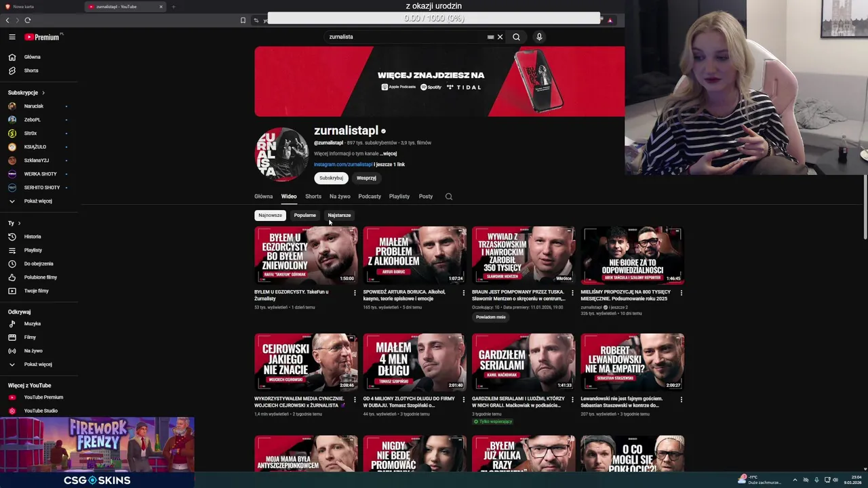Open instagram.com/zurnalistapl link
This screenshot has width=868, height=488.
[x=343, y=165]
